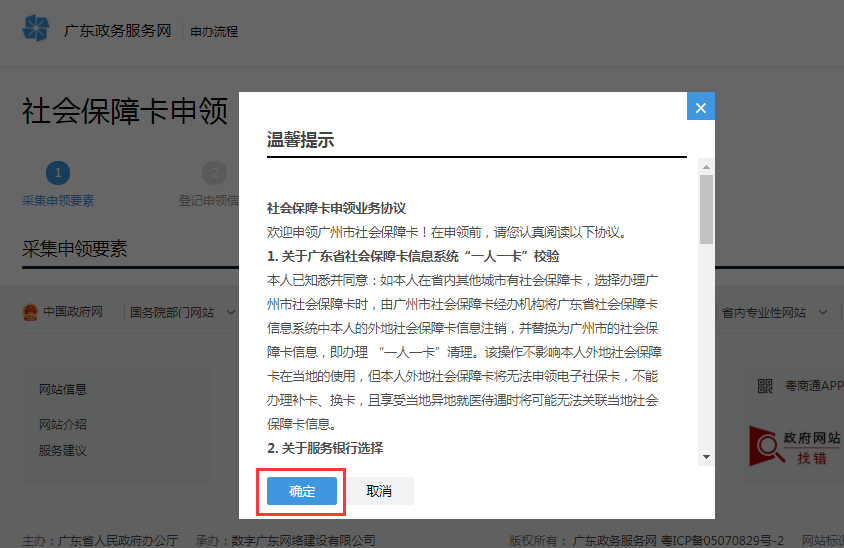Click the 取消 button
This screenshot has width=844, height=548.
point(379,491)
